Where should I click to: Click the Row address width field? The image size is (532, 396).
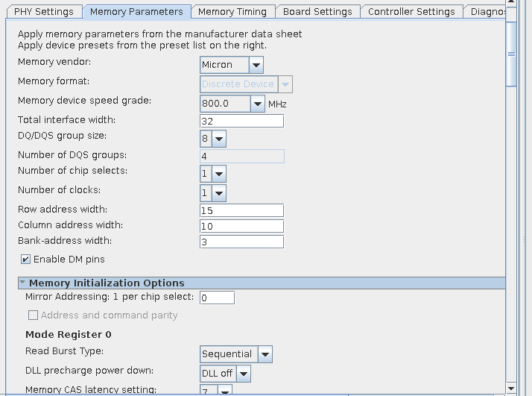[241, 210]
